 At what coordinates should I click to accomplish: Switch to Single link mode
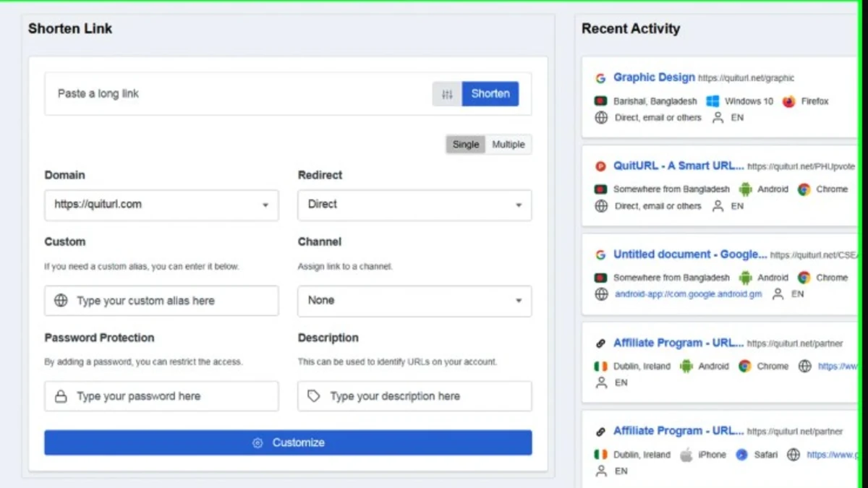(x=465, y=145)
